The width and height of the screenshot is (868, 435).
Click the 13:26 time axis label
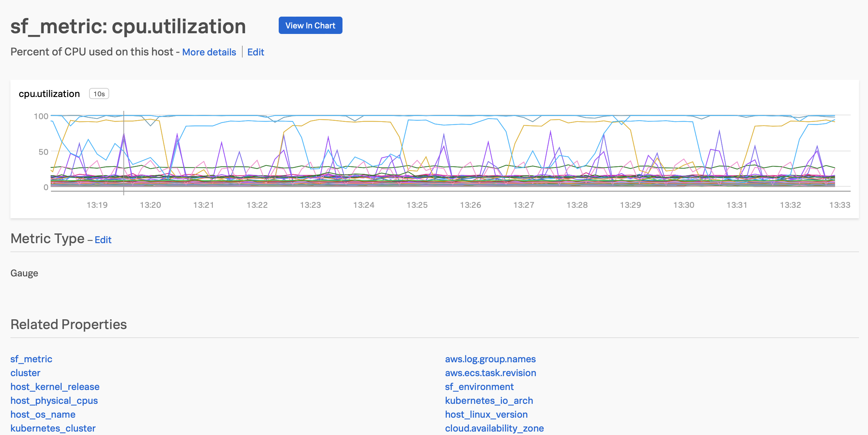pyautogui.click(x=470, y=205)
